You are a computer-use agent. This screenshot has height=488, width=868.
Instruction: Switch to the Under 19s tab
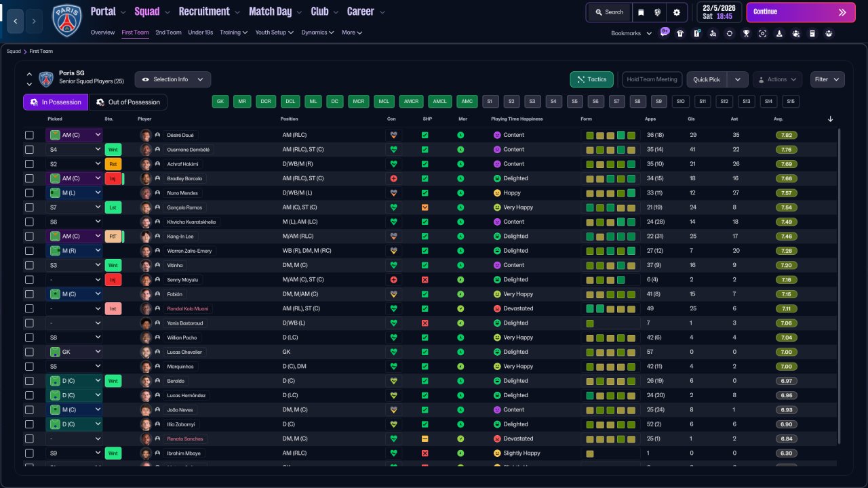(x=201, y=33)
